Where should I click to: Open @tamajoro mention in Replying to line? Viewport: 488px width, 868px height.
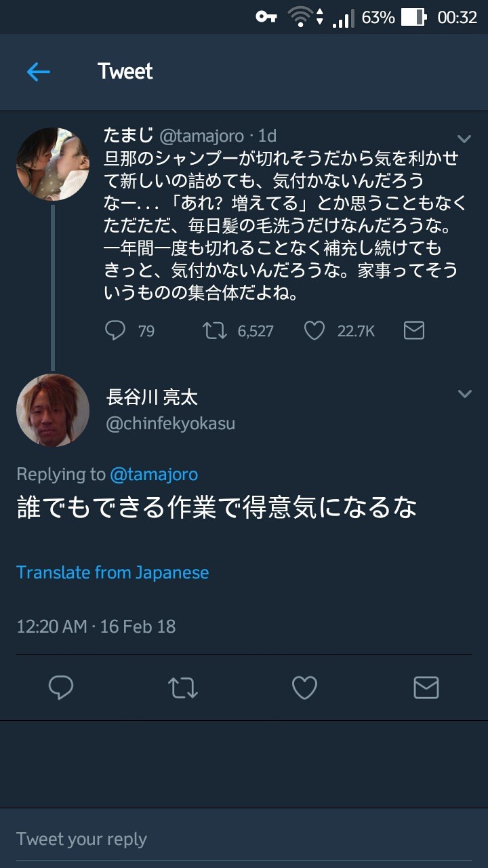coord(154,474)
